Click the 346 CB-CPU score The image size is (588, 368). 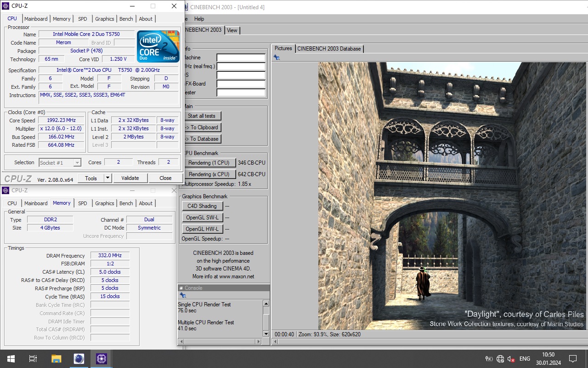(x=251, y=163)
